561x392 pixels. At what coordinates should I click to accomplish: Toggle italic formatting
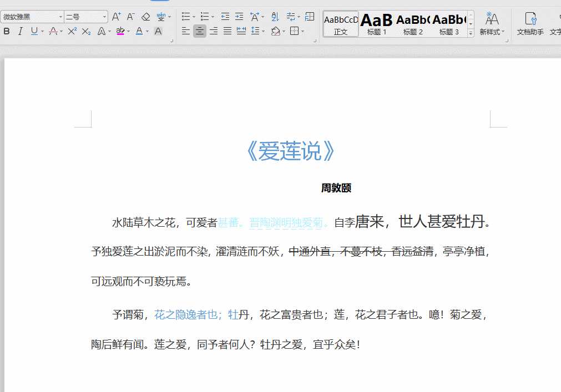coord(21,32)
